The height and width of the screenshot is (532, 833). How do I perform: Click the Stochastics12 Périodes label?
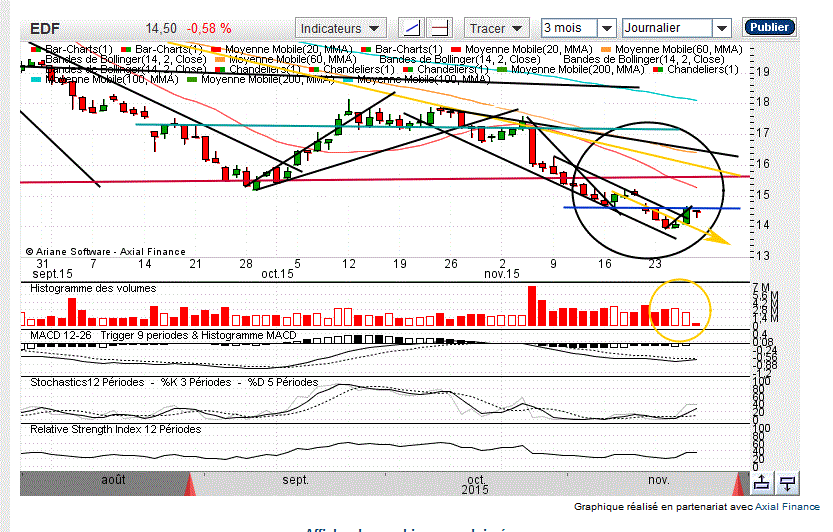174,382
